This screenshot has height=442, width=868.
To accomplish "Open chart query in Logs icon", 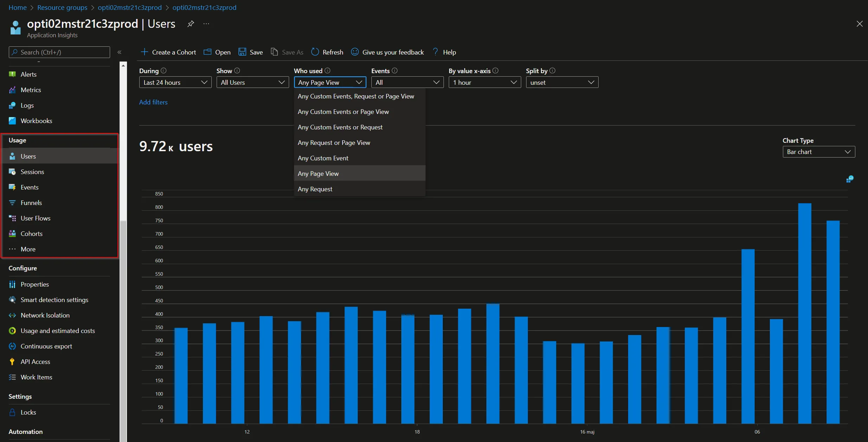I will 850,179.
